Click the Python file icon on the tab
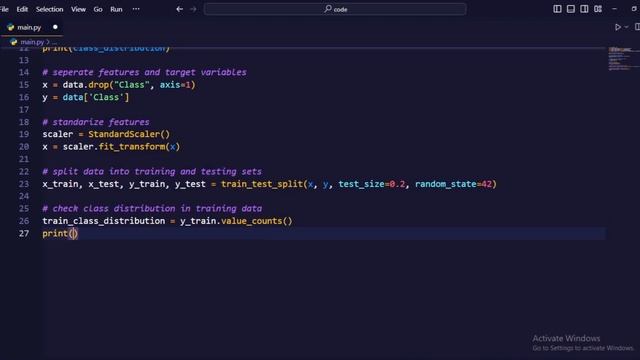Viewport: 640px width, 360px height. click(11, 27)
